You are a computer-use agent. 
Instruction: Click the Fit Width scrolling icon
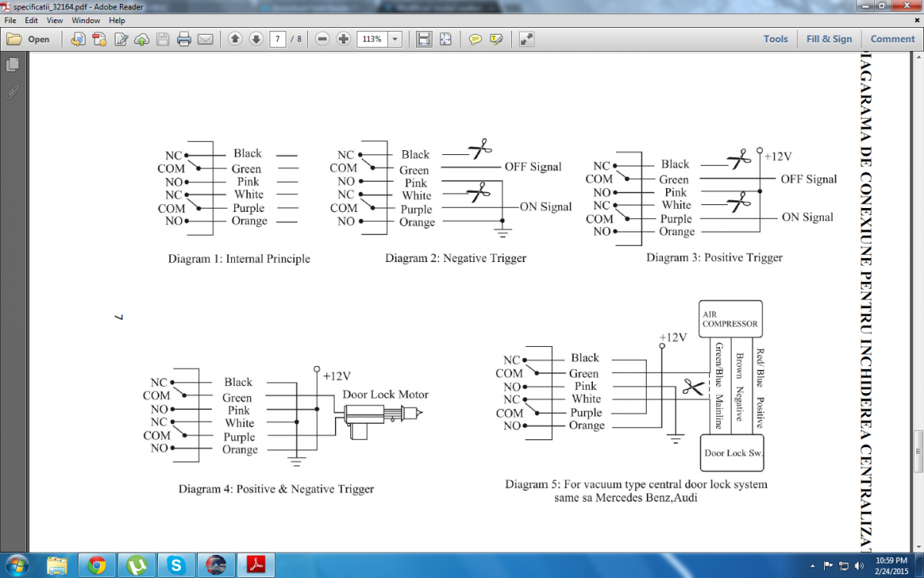point(424,39)
